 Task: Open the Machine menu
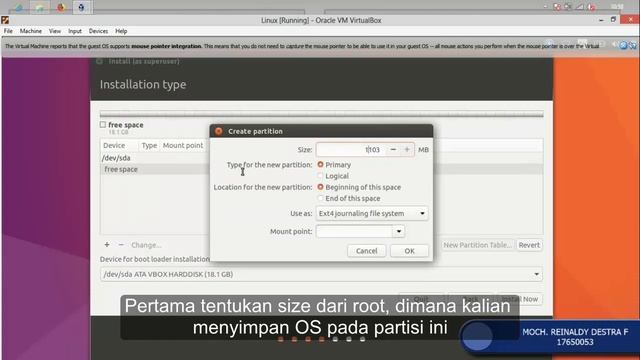tap(31, 31)
